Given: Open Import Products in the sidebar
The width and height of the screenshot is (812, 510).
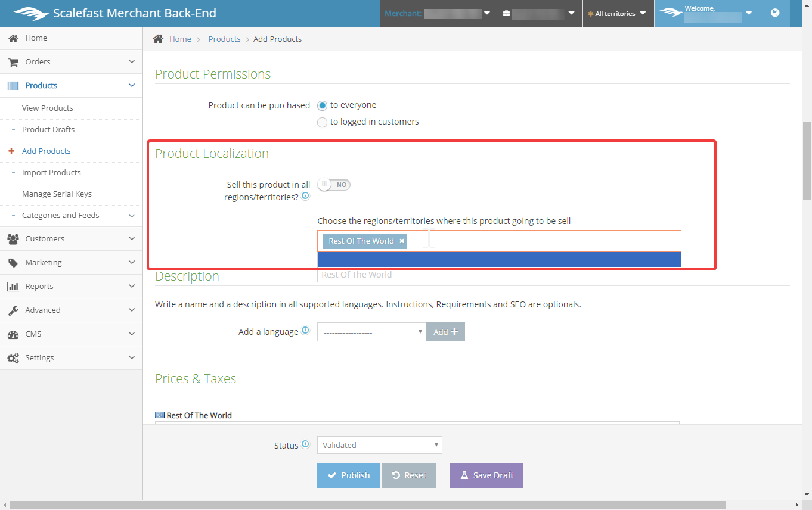Looking at the screenshot, I should 51,173.
